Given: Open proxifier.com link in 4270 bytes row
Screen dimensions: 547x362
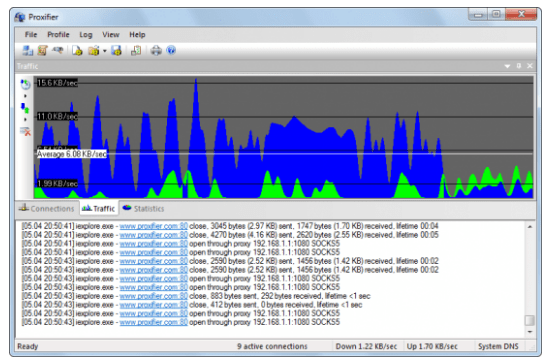Looking at the screenshot, I should 153,235.
